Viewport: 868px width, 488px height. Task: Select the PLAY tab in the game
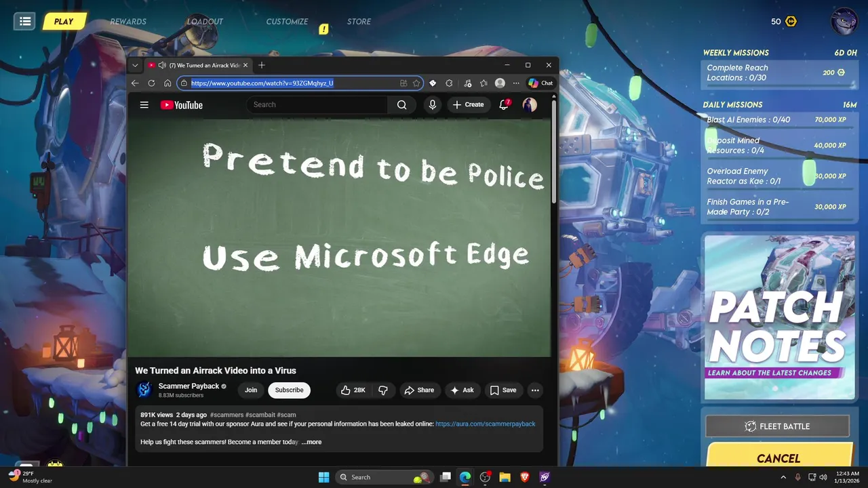(64, 21)
